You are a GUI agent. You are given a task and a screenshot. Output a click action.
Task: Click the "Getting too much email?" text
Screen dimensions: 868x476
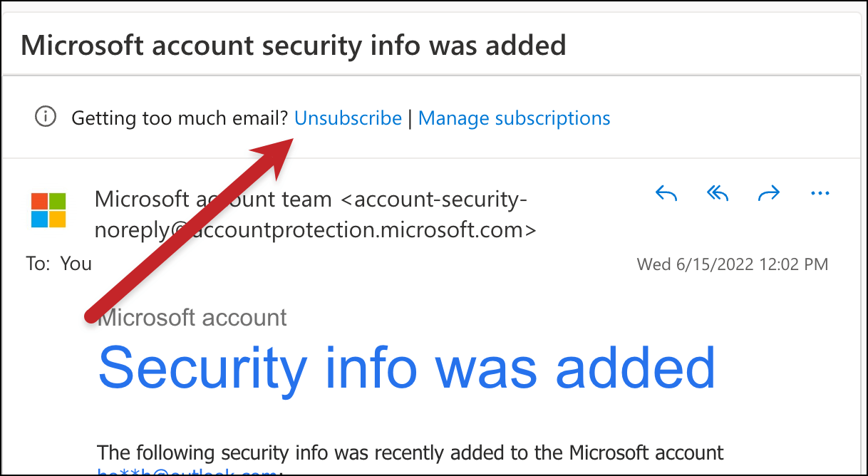pos(180,118)
